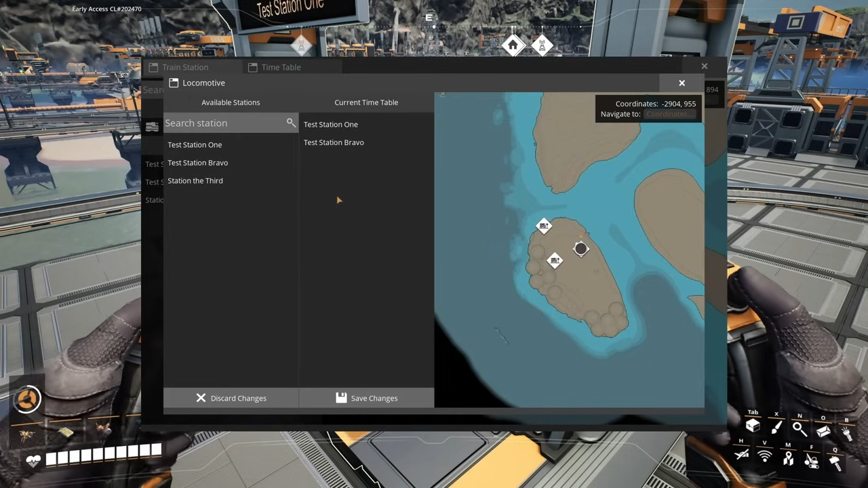Open the map using map-pin icon
The width and height of the screenshot is (868, 488).
pyautogui.click(x=788, y=460)
